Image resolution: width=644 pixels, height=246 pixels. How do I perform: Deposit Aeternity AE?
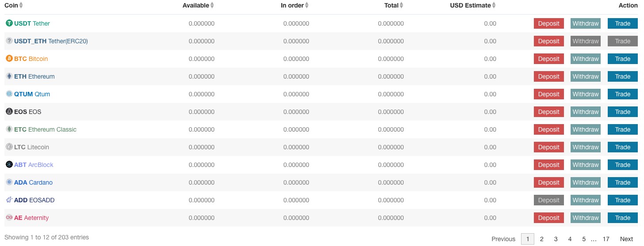tap(549, 218)
